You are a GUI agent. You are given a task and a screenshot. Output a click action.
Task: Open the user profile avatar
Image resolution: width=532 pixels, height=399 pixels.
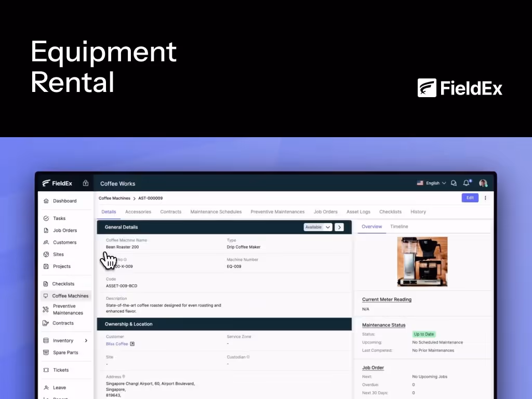[483, 183]
